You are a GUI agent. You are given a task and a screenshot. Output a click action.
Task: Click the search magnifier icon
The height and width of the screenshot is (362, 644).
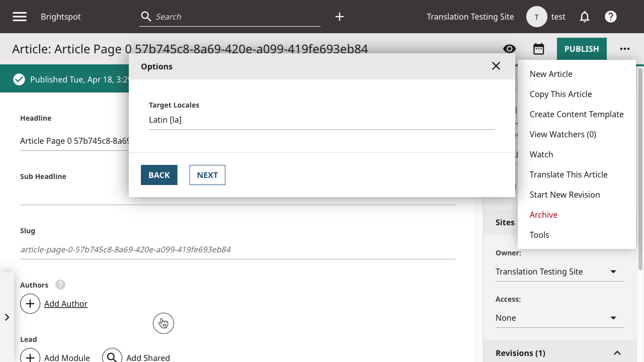pyautogui.click(x=146, y=17)
